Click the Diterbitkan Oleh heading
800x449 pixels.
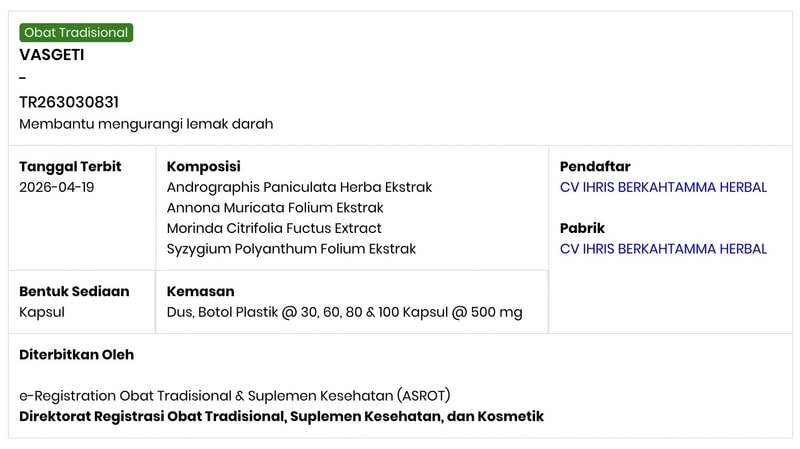(x=77, y=355)
